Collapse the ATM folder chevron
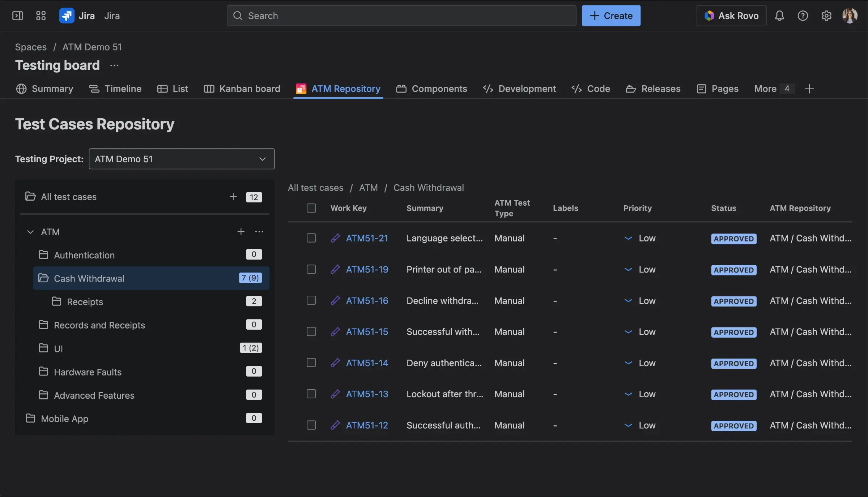The width and height of the screenshot is (868, 497). click(x=30, y=232)
